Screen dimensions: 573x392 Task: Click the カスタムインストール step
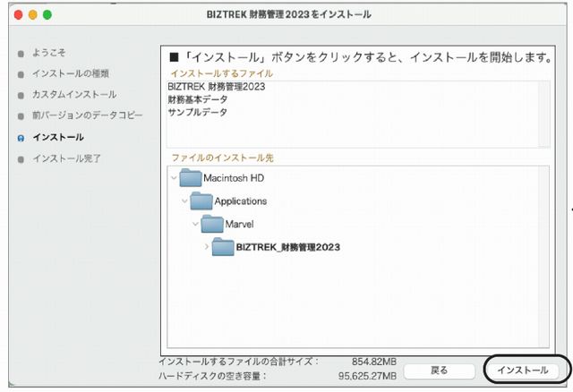tap(74, 95)
